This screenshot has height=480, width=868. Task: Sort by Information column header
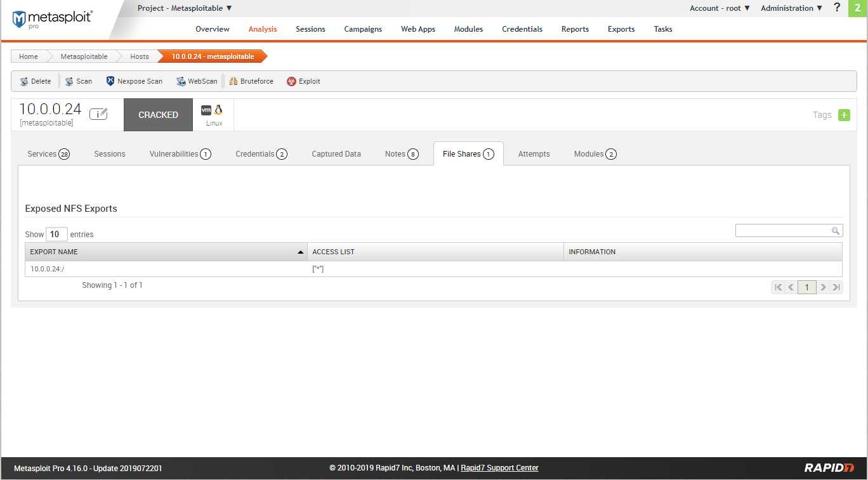703,252
